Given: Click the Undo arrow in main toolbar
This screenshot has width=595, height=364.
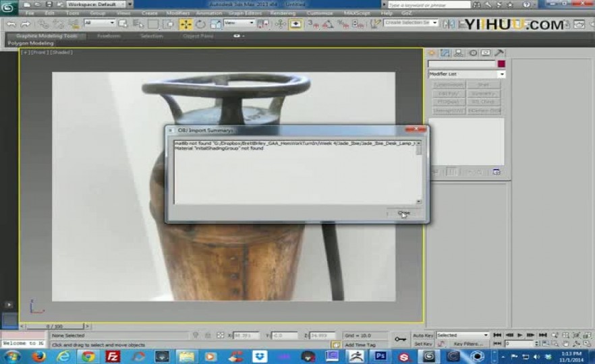Looking at the screenshot, I should [x=11, y=24].
